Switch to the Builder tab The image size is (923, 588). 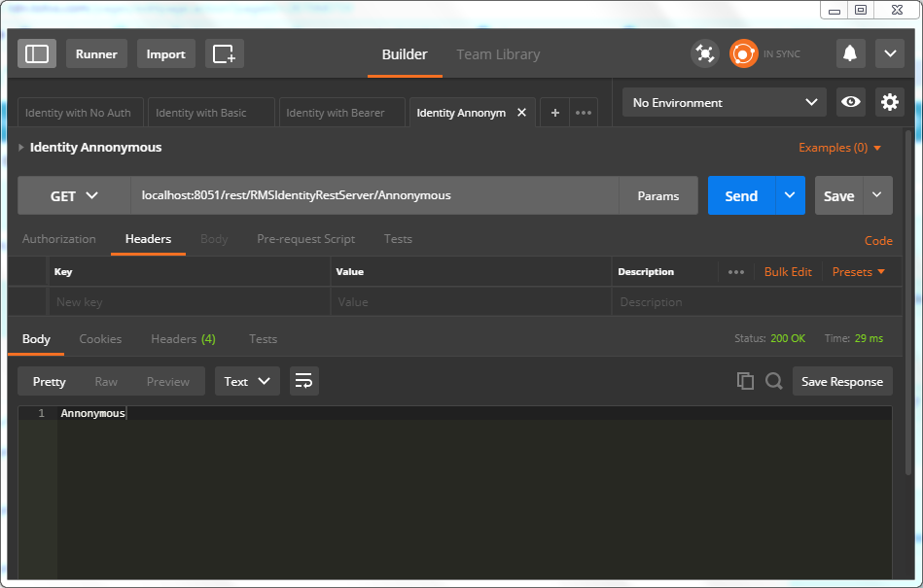pyautogui.click(x=405, y=54)
